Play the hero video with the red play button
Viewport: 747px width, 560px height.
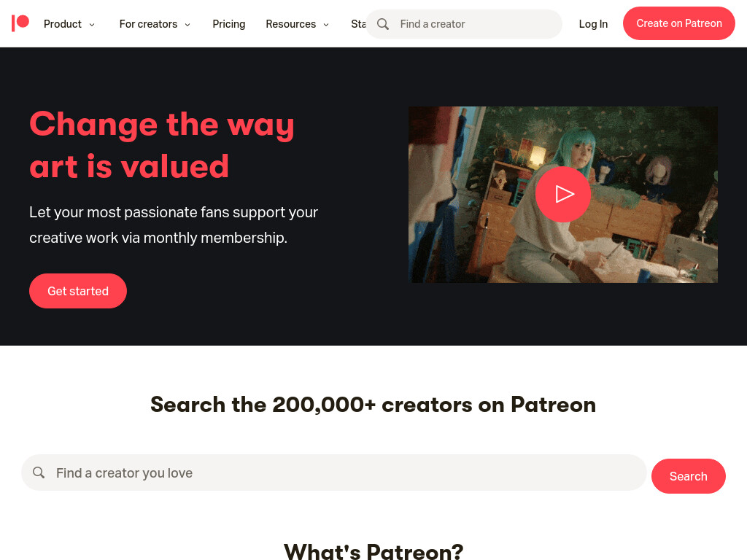click(563, 194)
